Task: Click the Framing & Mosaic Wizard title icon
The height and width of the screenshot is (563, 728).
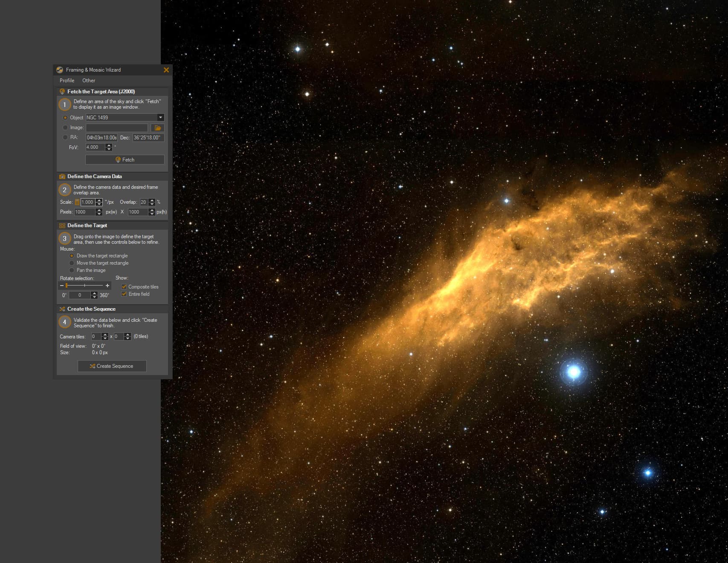Action: click(60, 70)
